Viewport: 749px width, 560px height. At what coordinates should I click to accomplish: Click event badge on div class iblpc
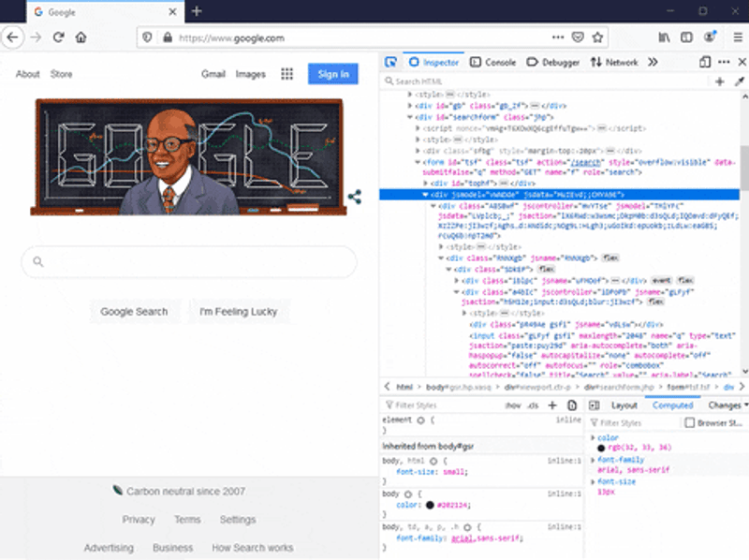(661, 281)
